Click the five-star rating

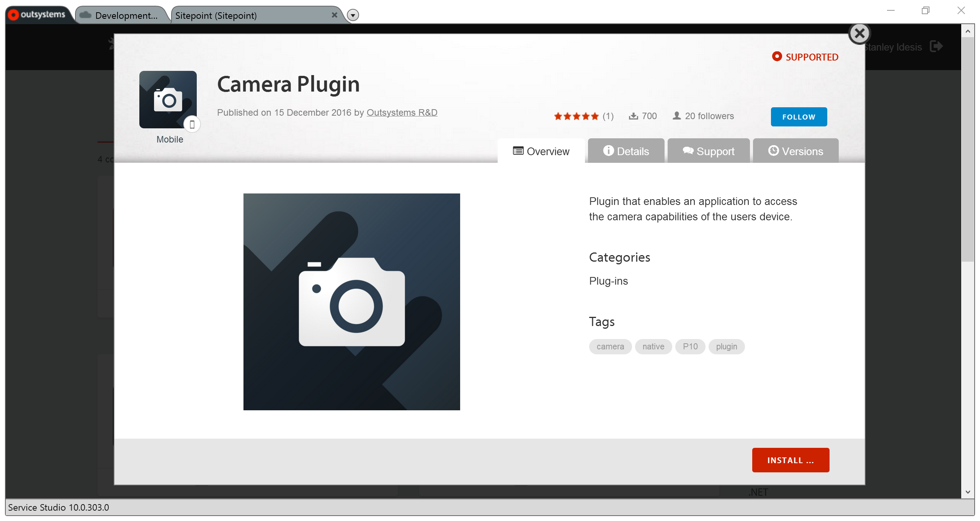click(x=576, y=116)
